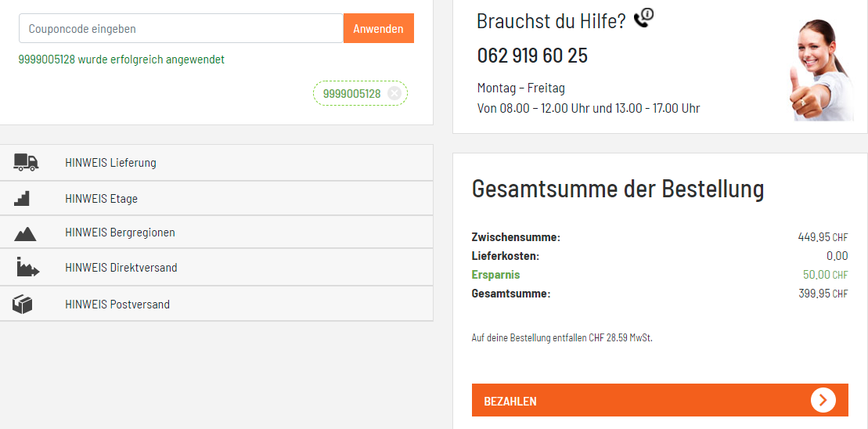Click the delivery truck icon
Viewport: 868px width, 429px height.
26,162
